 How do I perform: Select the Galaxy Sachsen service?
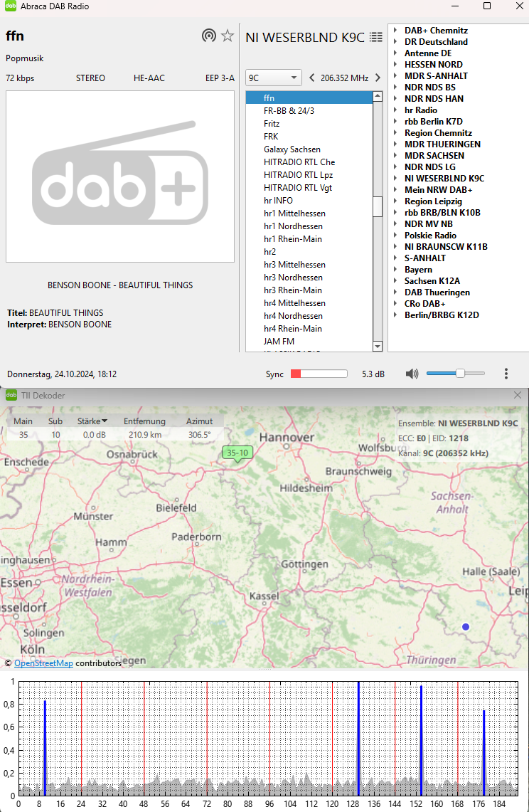(309, 149)
